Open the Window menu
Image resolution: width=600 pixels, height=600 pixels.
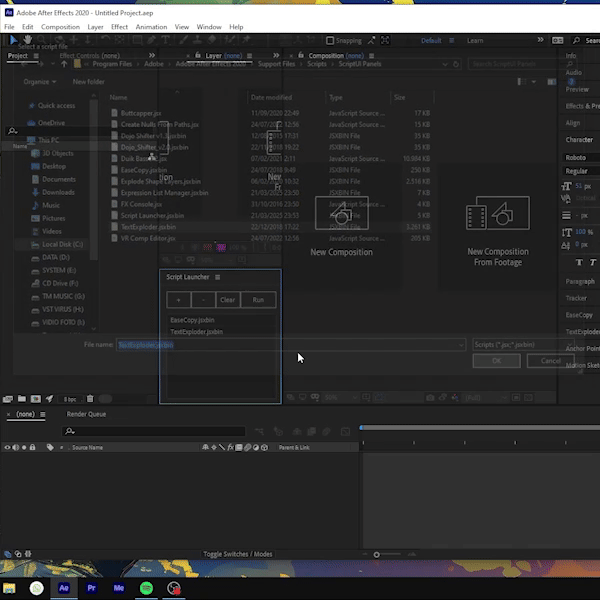[209, 27]
